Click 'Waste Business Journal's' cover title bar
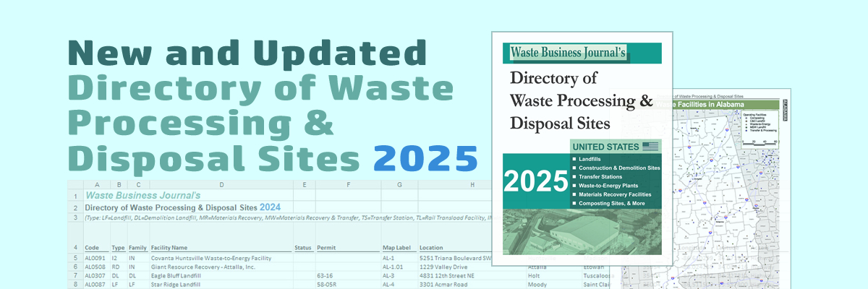This screenshot has width=868, height=289. point(582,53)
